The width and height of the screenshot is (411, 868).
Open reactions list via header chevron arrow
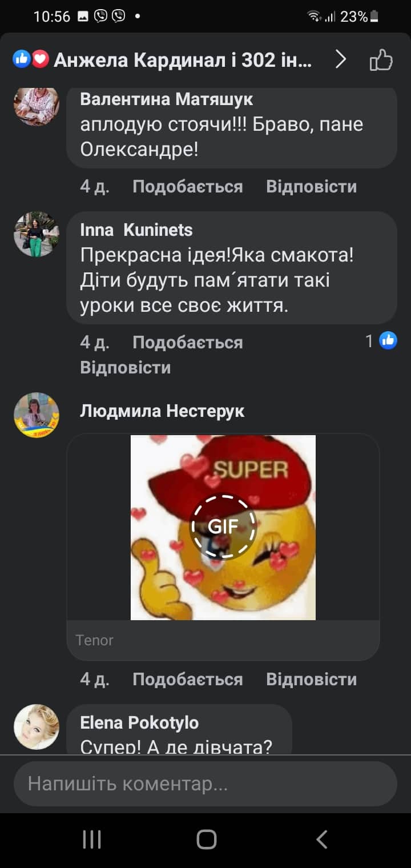pos(341,59)
